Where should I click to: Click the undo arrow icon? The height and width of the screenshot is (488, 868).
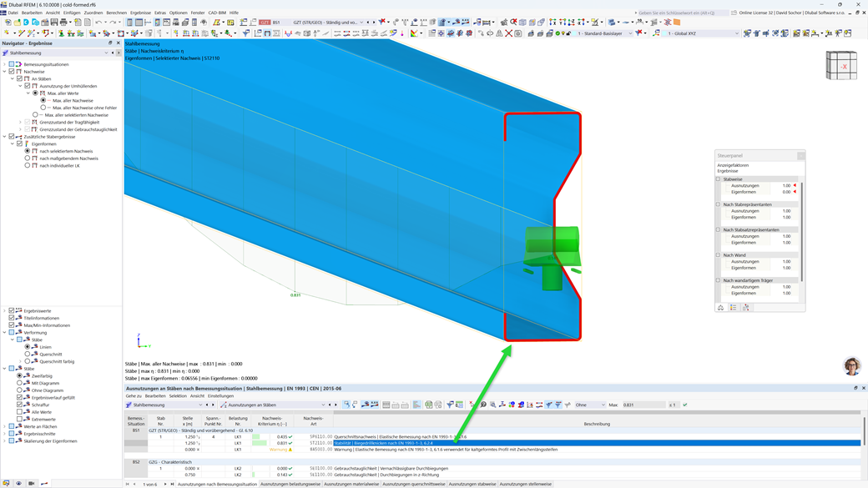(x=98, y=23)
